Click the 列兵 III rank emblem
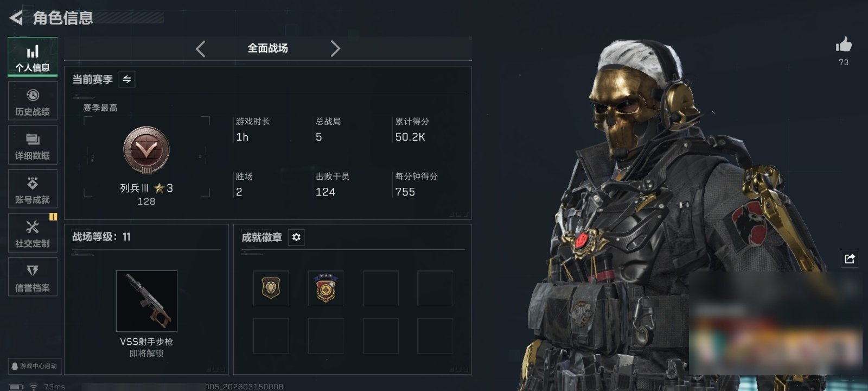This screenshot has width=868, height=391. (146, 150)
